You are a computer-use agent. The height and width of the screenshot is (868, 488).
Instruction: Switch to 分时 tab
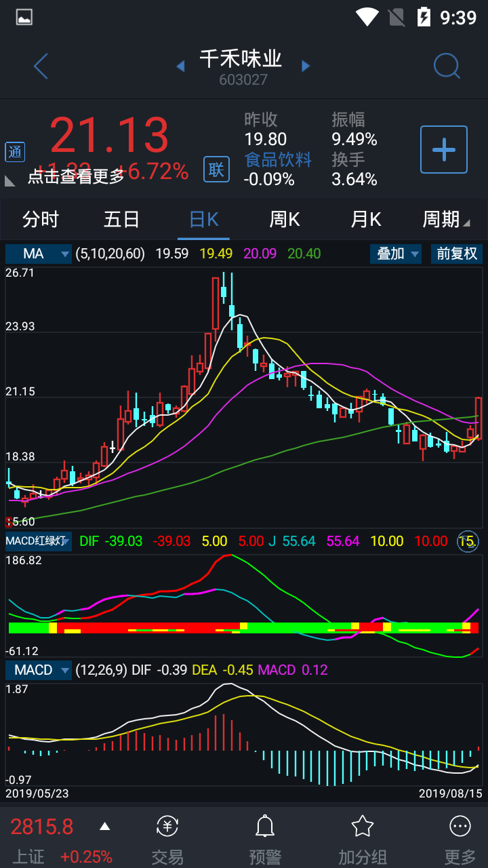[41, 219]
